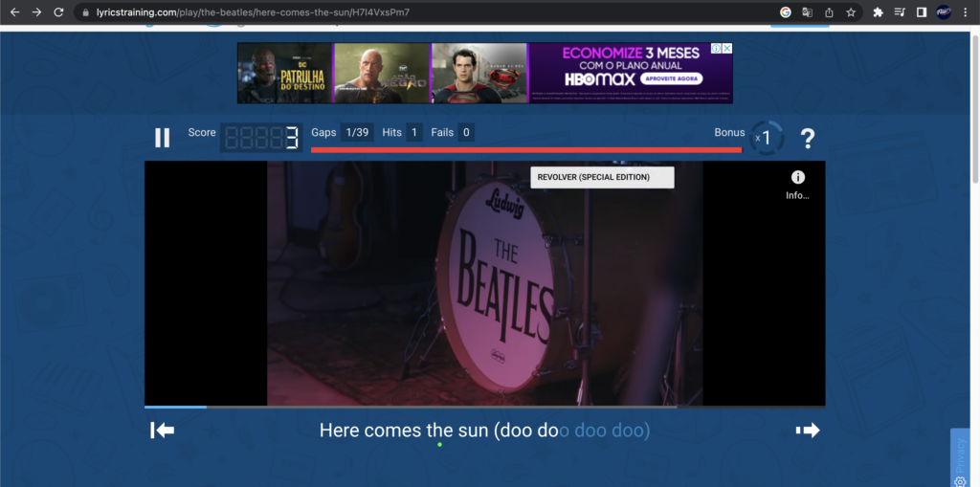Open the ad info icon
This screenshot has width=980, height=487.
point(717,48)
